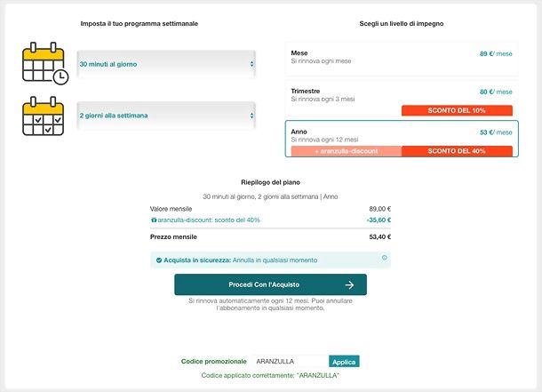Click Procedi Con l'Acquisto button
542x392 pixels.
[270, 284]
